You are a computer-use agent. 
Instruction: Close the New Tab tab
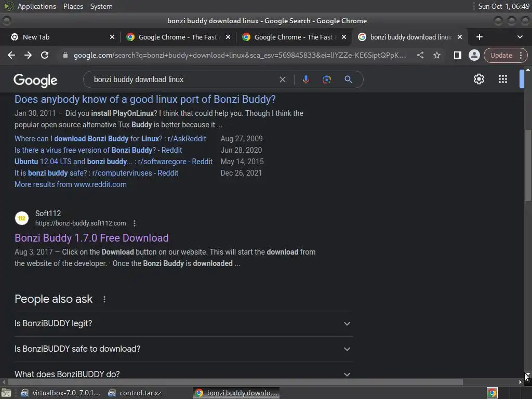tap(112, 37)
